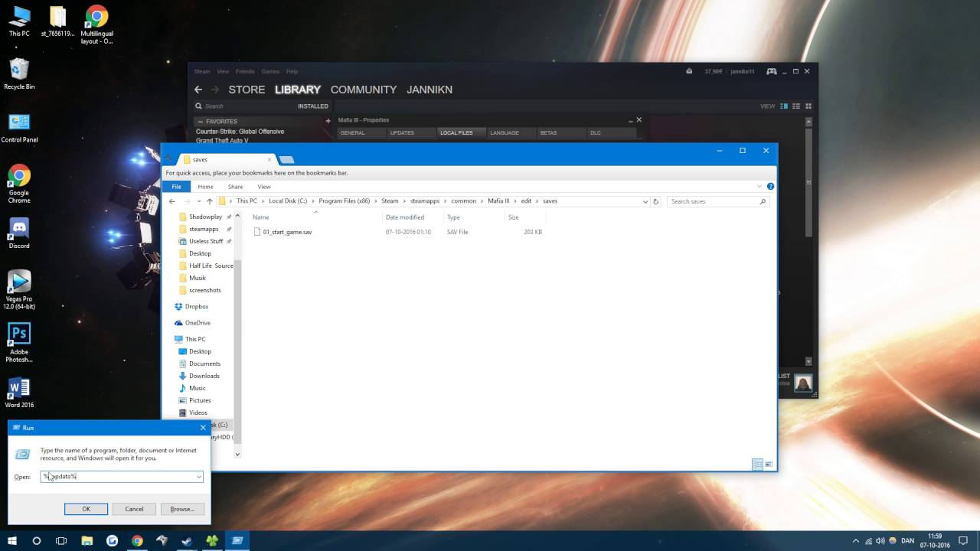Screen dimensions: 980x551
Task: Launch Adobe Photoshop desktop shortcut
Action: [x=19, y=342]
